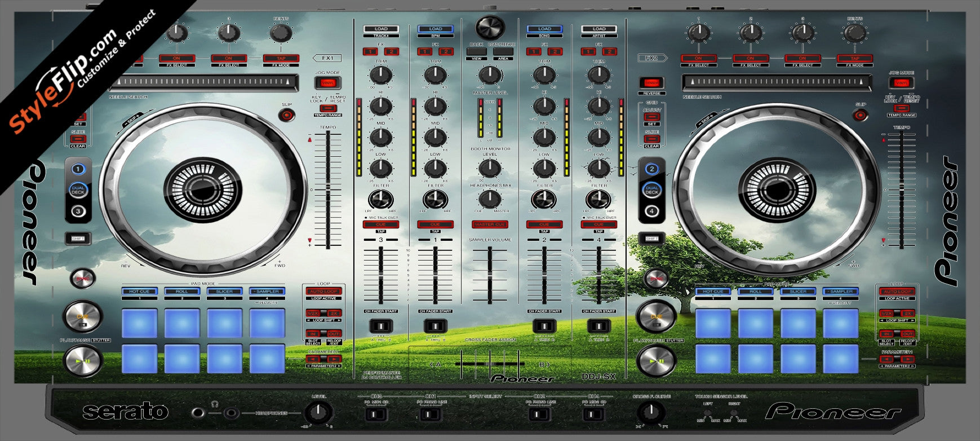This screenshot has height=441, width=980.
Task: Click the browser rotary selector knob
Action: (490, 27)
